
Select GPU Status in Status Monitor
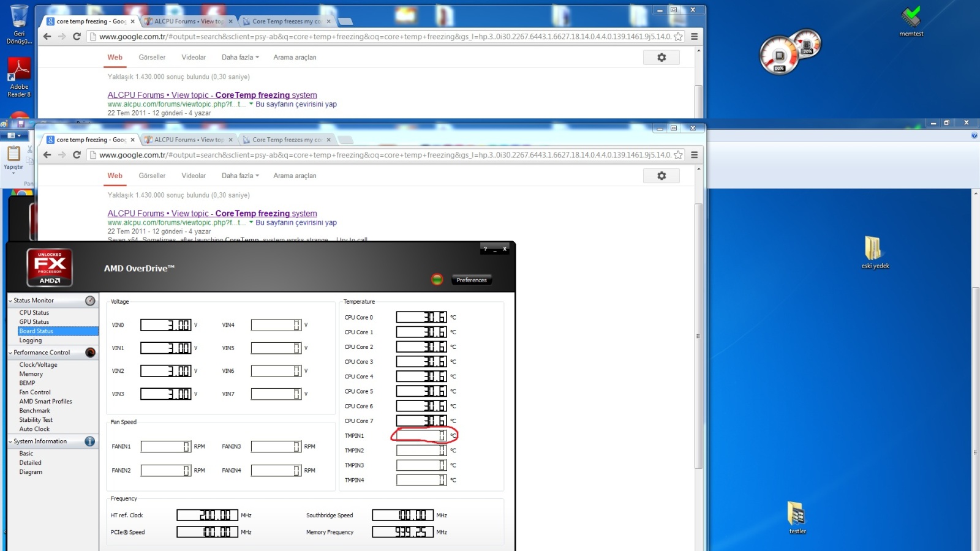coord(34,322)
